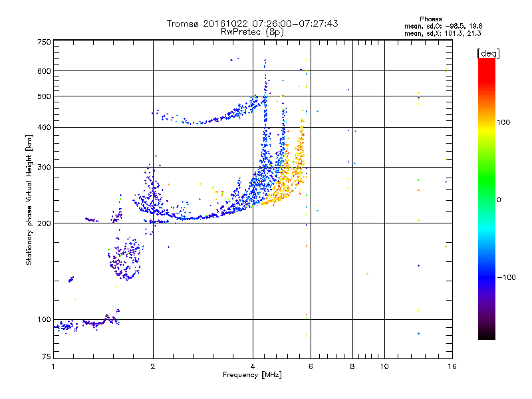Click the x-axis label '8'

352,366
